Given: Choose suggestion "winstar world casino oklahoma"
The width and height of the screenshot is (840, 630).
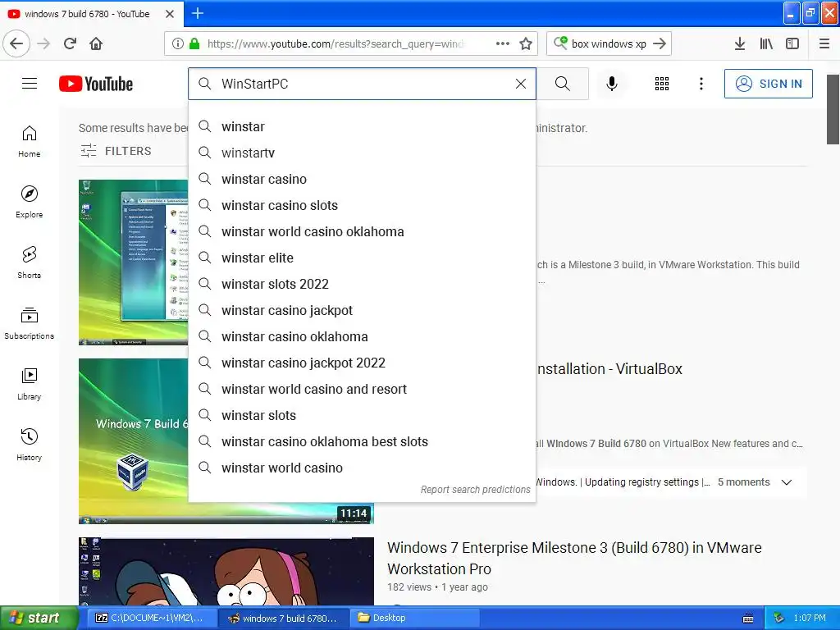Looking at the screenshot, I should tap(362, 231).
